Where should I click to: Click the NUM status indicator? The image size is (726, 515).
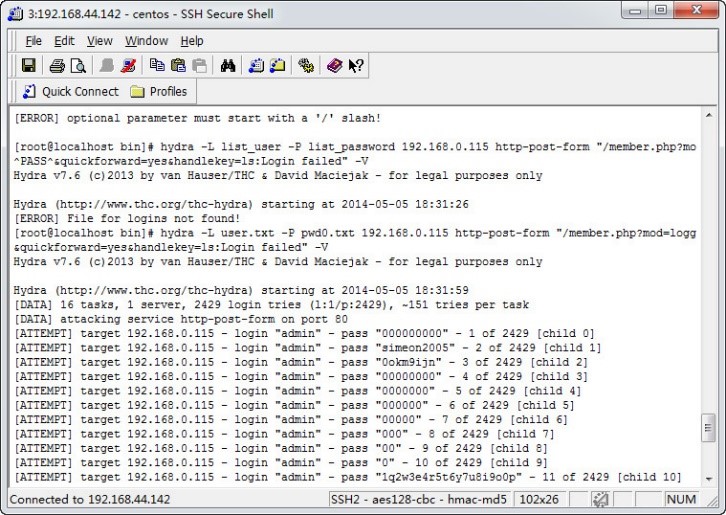[x=681, y=499]
